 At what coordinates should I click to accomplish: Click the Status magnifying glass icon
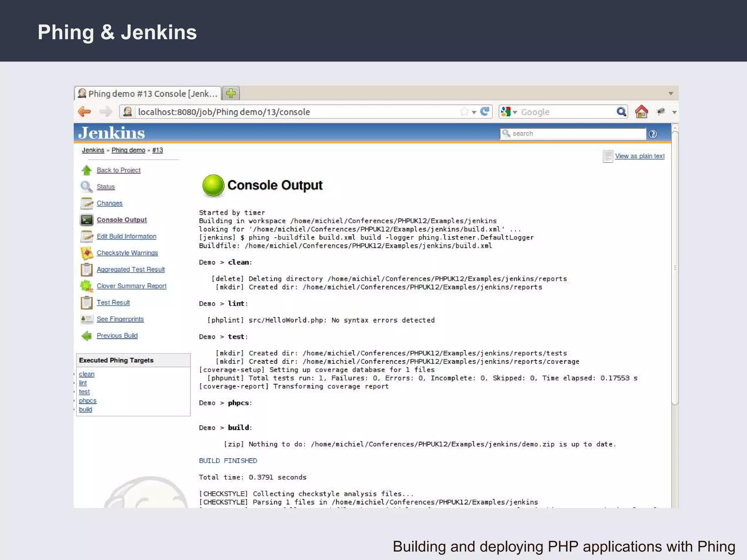86,187
